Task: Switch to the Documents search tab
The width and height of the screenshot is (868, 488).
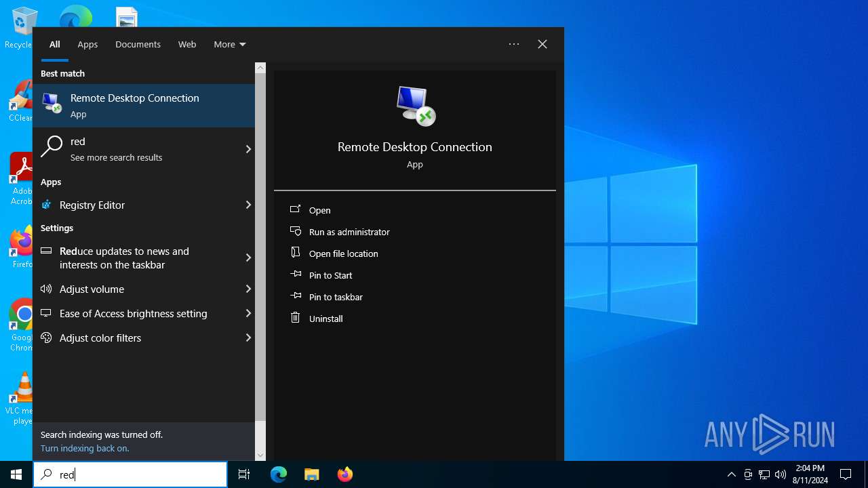Action: coord(138,44)
